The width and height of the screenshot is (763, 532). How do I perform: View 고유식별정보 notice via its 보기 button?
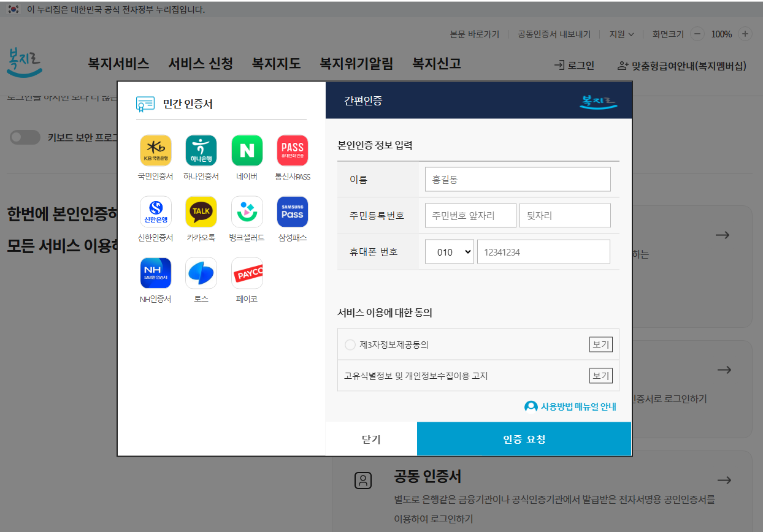600,376
